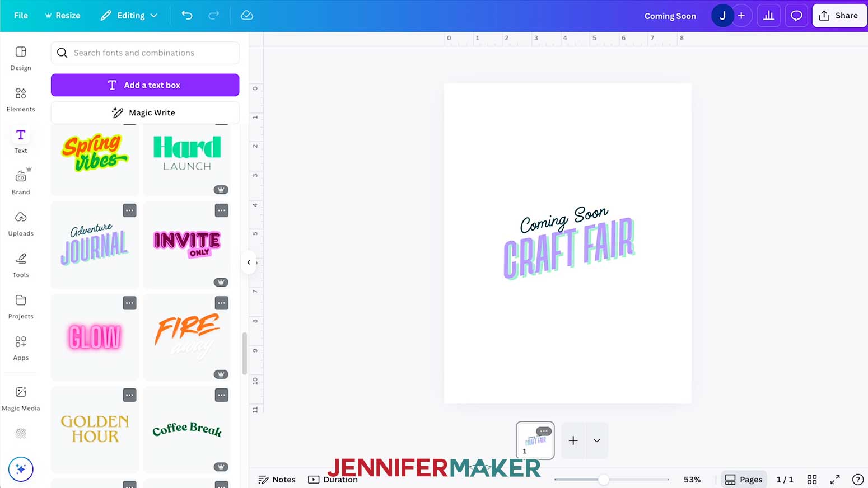Open the Resize menu
868x488 pixels.
click(x=63, y=16)
